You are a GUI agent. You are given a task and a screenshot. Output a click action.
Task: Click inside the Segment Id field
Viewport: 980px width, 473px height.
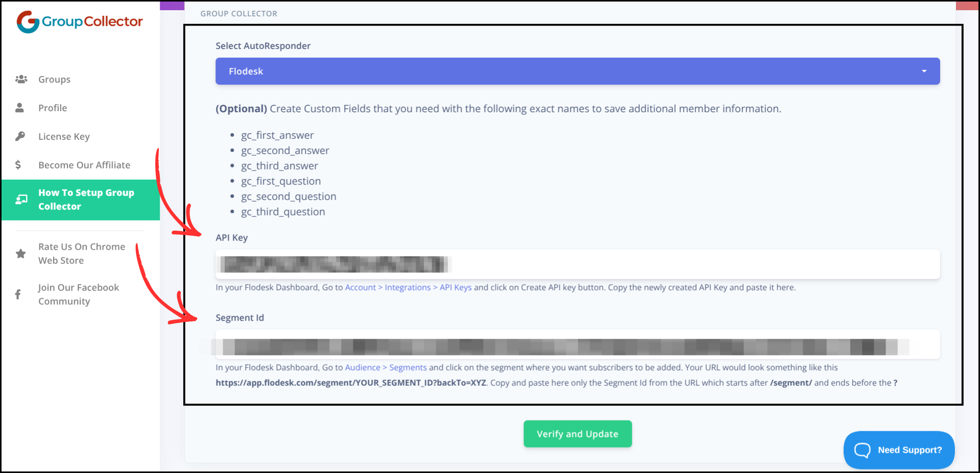coord(578,344)
